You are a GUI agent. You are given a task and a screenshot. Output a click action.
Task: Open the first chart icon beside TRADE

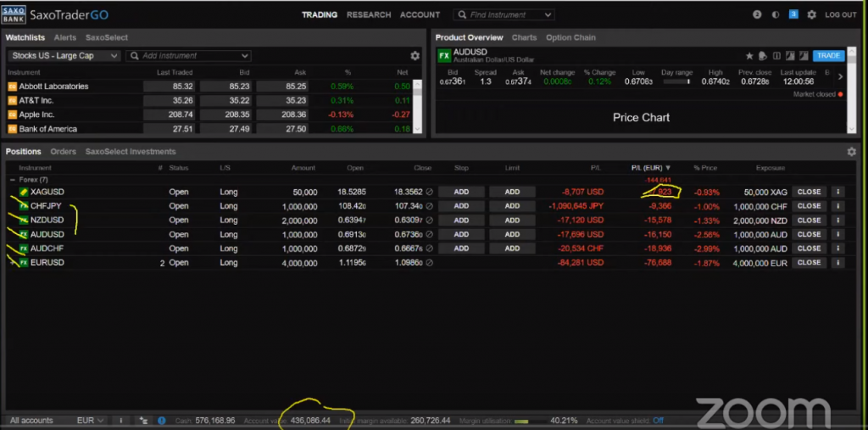pyautogui.click(x=790, y=56)
